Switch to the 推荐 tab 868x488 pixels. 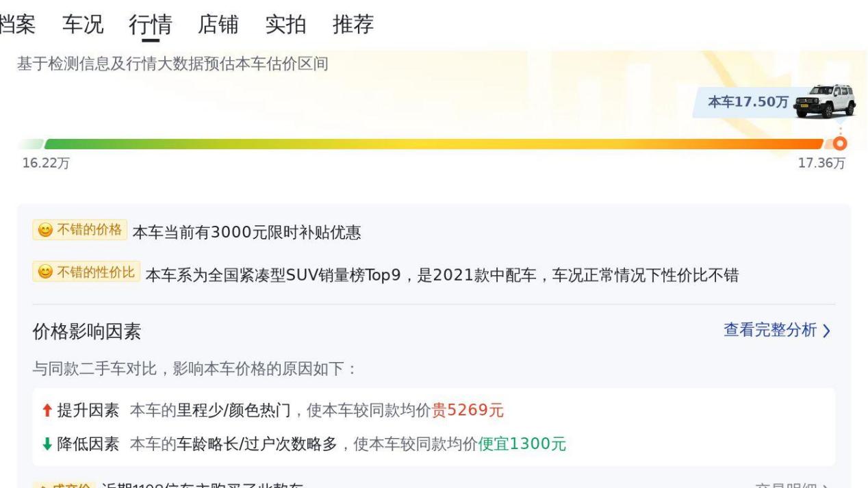coord(353,25)
